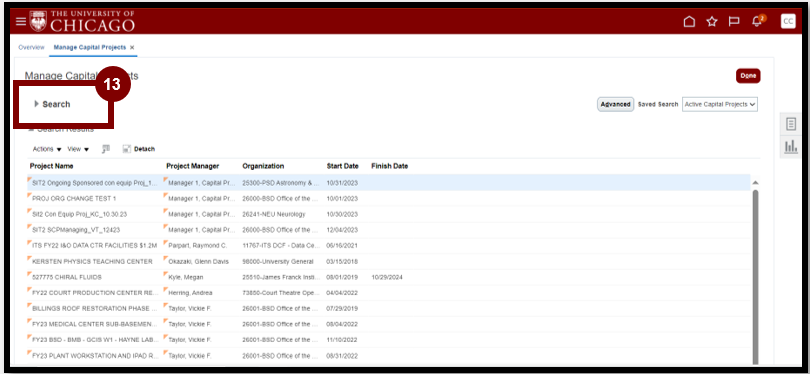
Task: Open the Favorites star icon
Action: (712, 21)
